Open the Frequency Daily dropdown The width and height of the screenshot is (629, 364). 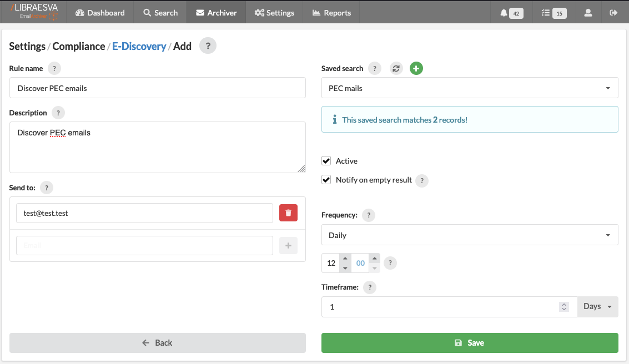(x=470, y=235)
